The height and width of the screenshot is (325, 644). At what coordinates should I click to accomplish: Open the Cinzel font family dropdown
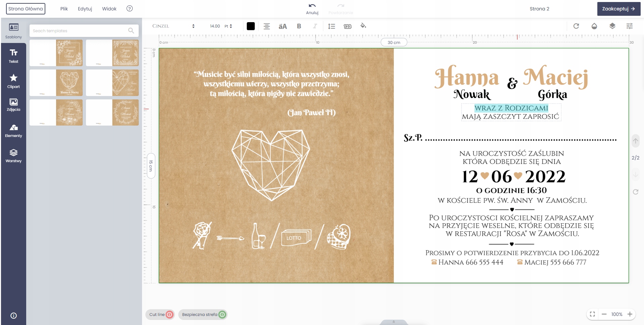click(x=173, y=26)
